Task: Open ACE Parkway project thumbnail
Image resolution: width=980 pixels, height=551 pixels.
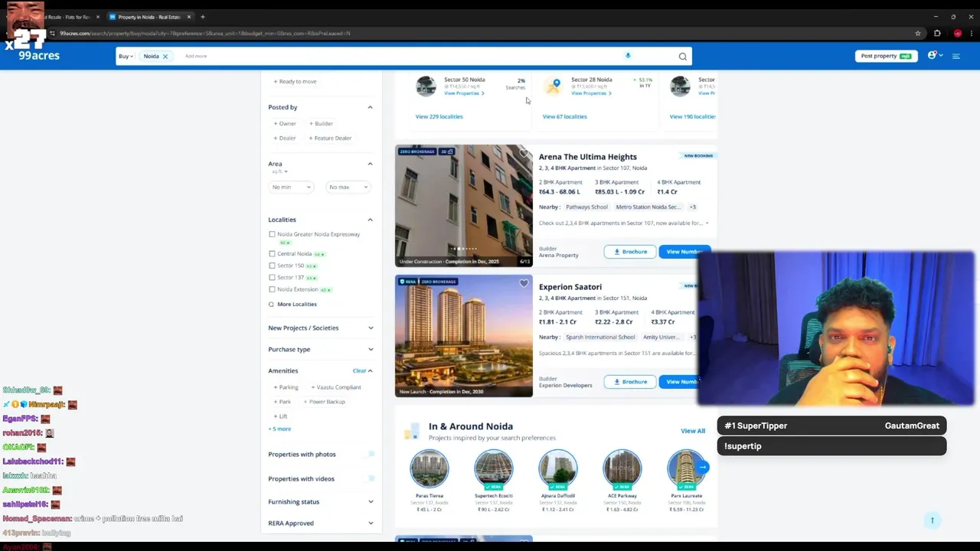Action: pyautogui.click(x=622, y=469)
